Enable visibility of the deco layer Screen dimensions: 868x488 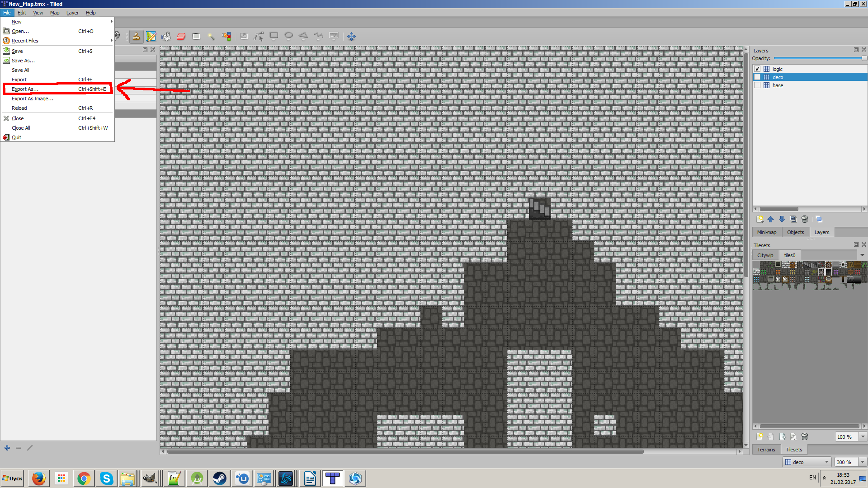(757, 77)
